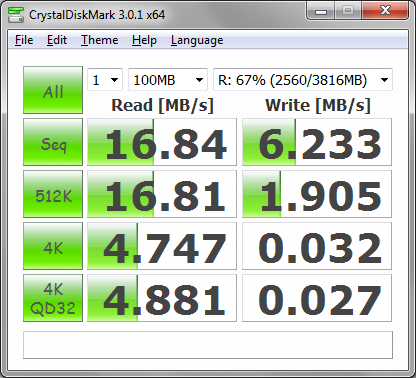The height and width of the screenshot is (378, 416).
Task: Click the CrystalDiskMark title bar icon
Action: pyautogui.click(x=16, y=14)
